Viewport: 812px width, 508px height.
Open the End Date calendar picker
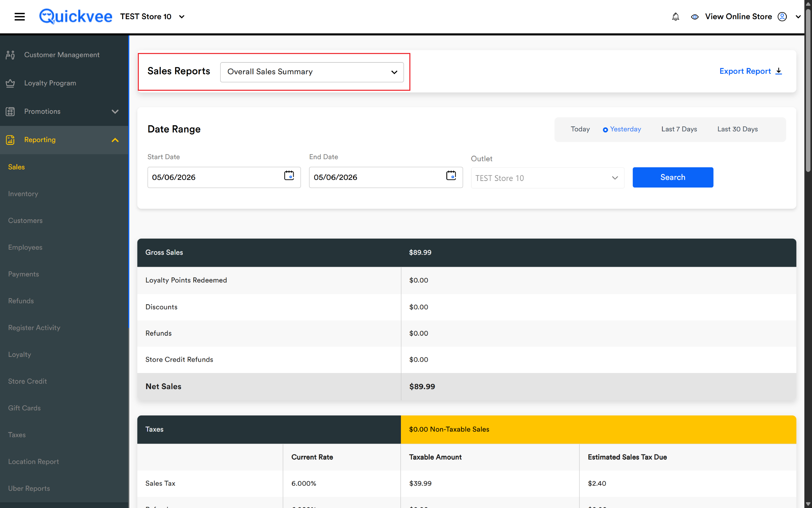point(451,175)
